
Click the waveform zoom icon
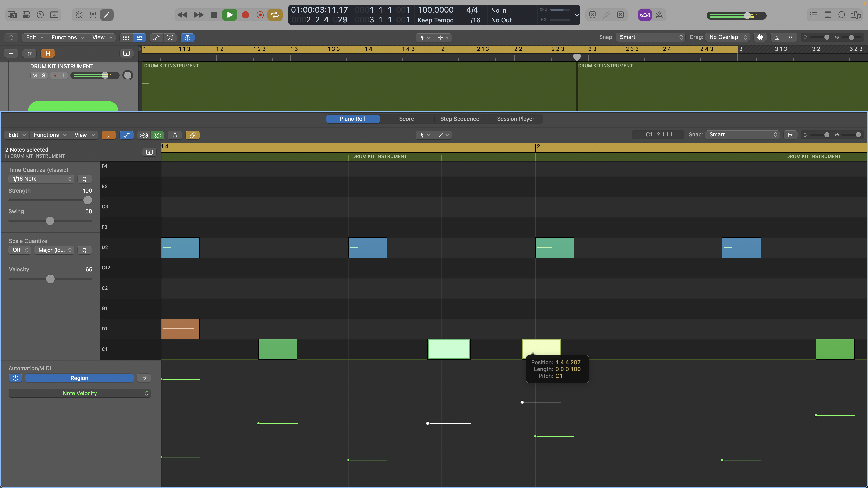coord(760,37)
